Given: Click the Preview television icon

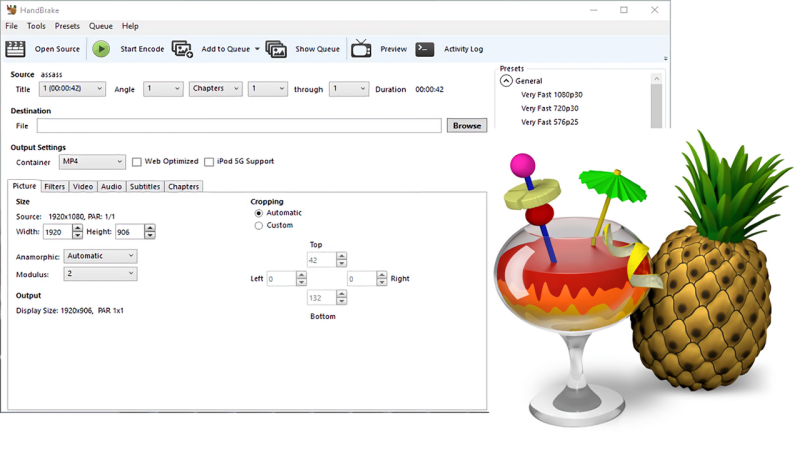Looking at the screenshot, I should (x=361, y=48).
